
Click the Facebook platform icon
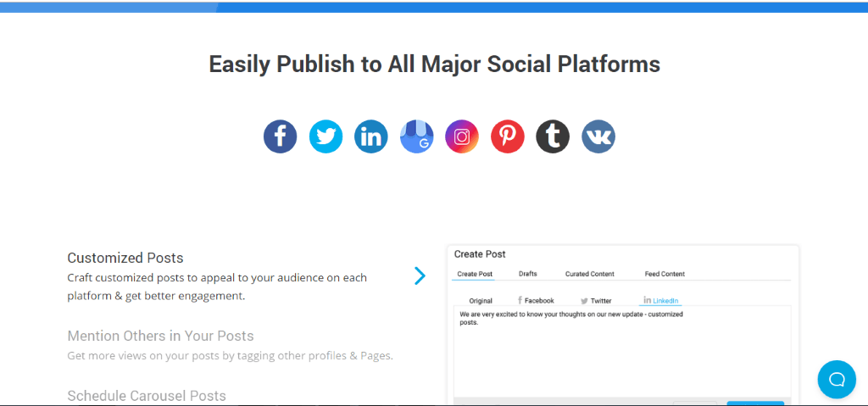point(280,136)
